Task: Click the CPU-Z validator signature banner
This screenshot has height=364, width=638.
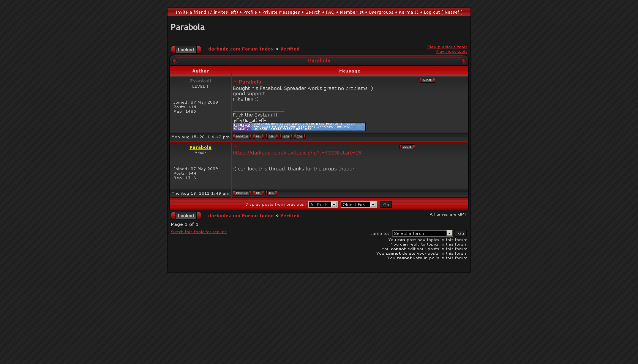Action: (299, 127)
